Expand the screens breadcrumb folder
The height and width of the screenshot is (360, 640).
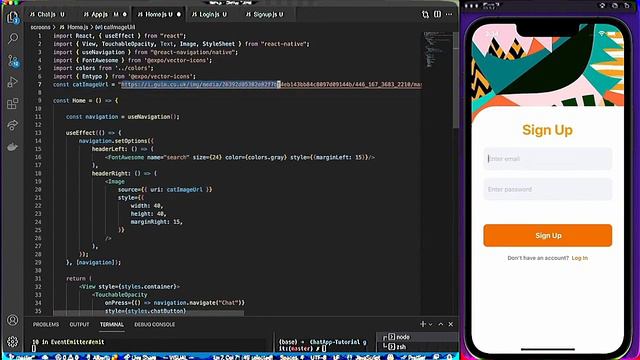coord(40,27)
